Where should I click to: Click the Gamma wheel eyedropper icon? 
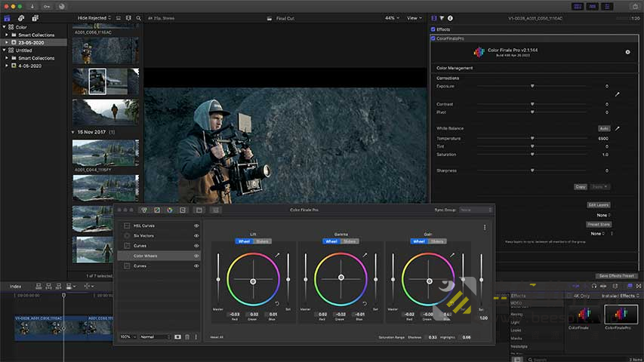365,255
